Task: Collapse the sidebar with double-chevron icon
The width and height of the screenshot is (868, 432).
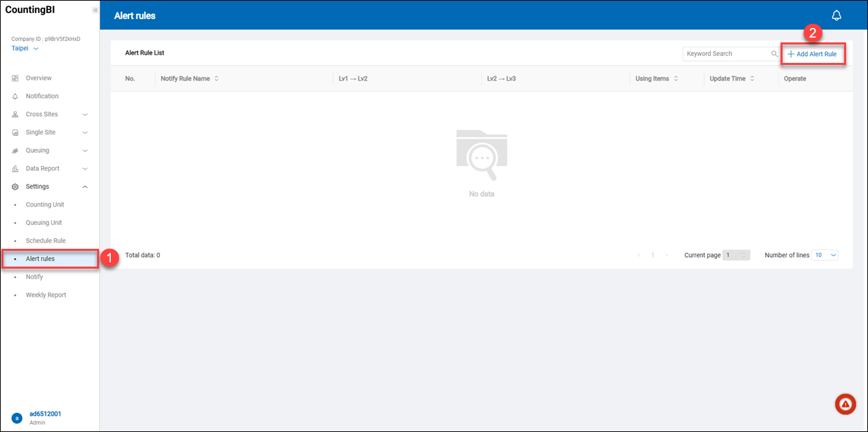Action: tap(95, 10)
